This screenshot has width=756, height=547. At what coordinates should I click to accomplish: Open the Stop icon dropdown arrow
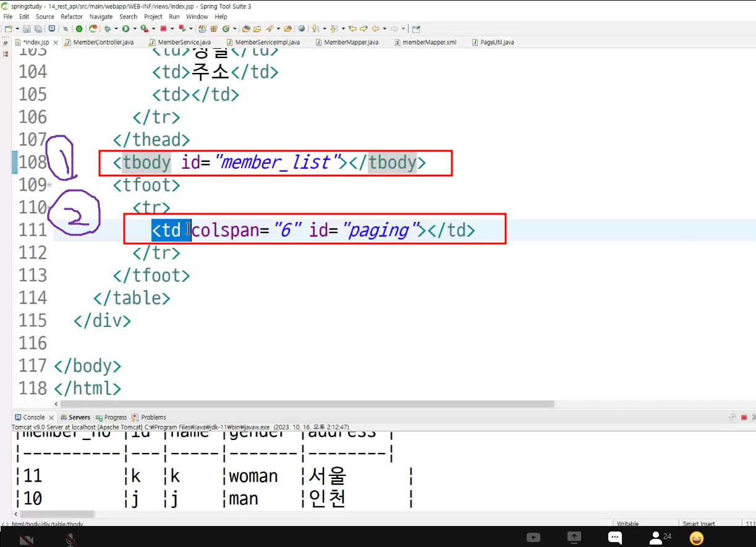pyautogui.click(x=172, y=28)
